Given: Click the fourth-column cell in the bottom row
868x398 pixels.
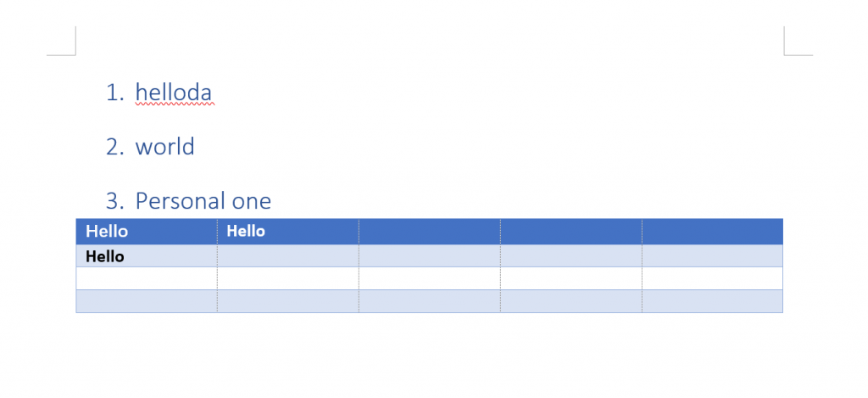Looking at the screenshot, I should click(x=570, y=301).
